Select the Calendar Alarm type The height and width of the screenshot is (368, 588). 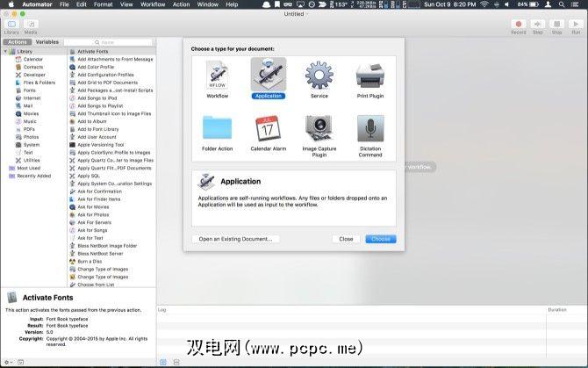click(x=269, y=133)
